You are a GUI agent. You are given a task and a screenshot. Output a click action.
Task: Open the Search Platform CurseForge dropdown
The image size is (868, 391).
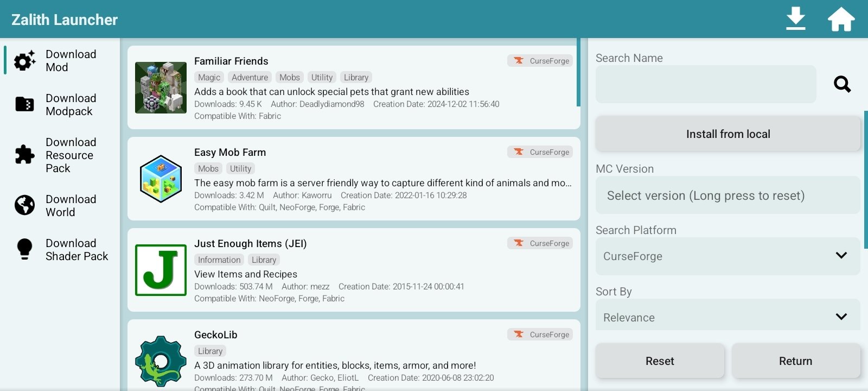(727, 256)
